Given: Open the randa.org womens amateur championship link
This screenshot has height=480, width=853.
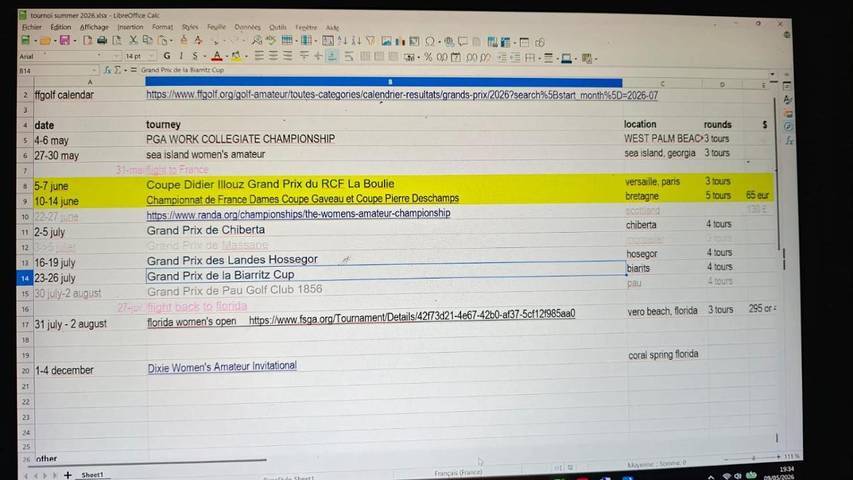Looking at the screenshot, I should [x=298, y=214].
